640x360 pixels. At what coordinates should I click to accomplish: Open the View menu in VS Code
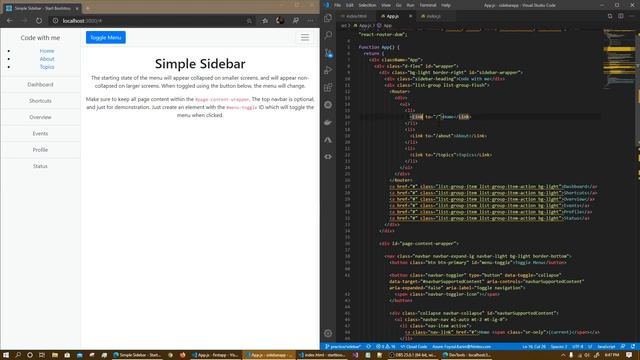[386, 5]
